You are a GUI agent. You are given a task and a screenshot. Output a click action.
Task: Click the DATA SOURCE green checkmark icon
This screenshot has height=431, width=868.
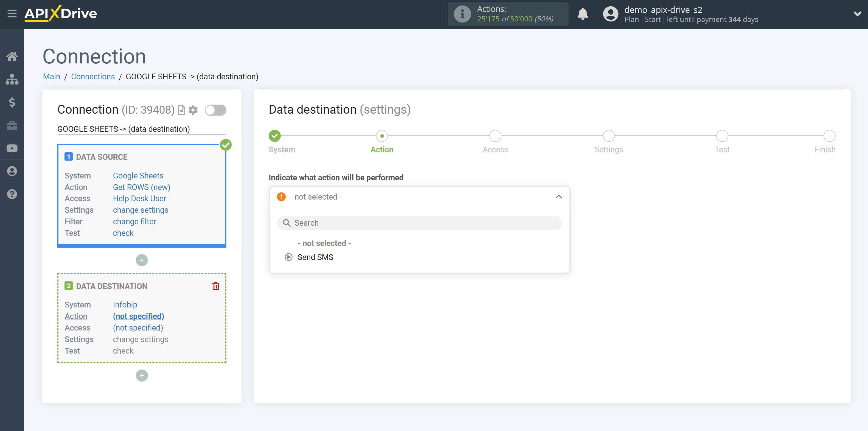pyautogui.click(x=226, y=145)
